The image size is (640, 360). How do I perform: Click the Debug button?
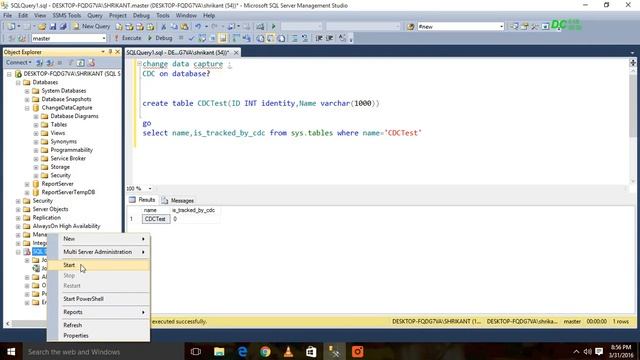[x=160, y=38]
